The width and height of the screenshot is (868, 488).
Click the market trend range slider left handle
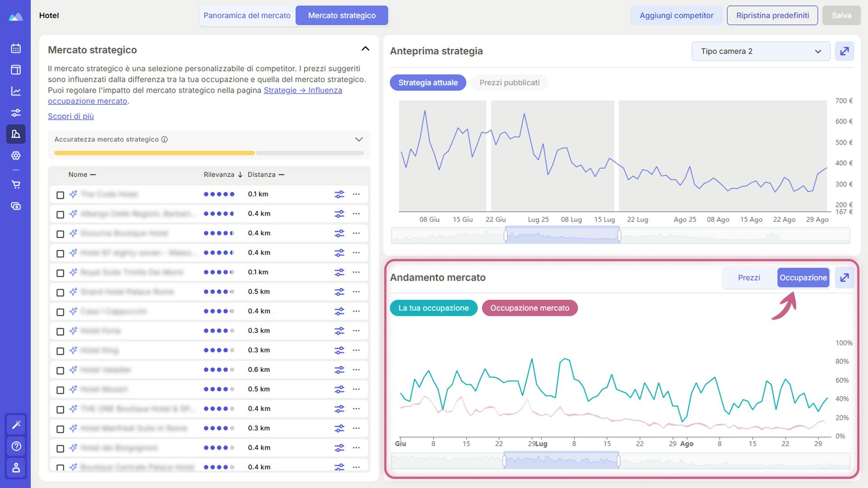[x=505, y=461]
